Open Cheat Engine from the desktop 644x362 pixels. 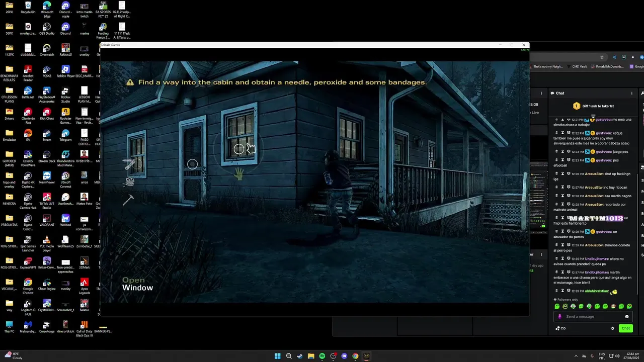[47, 284]
